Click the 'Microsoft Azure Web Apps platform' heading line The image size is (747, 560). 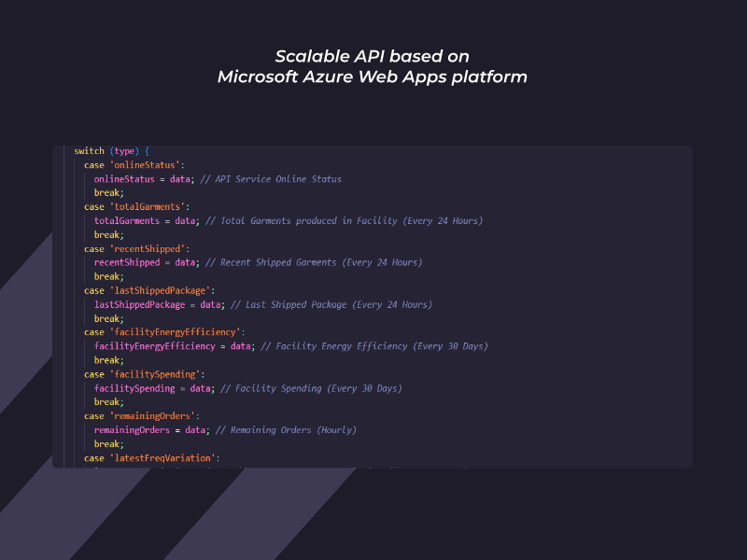(372, 77)
